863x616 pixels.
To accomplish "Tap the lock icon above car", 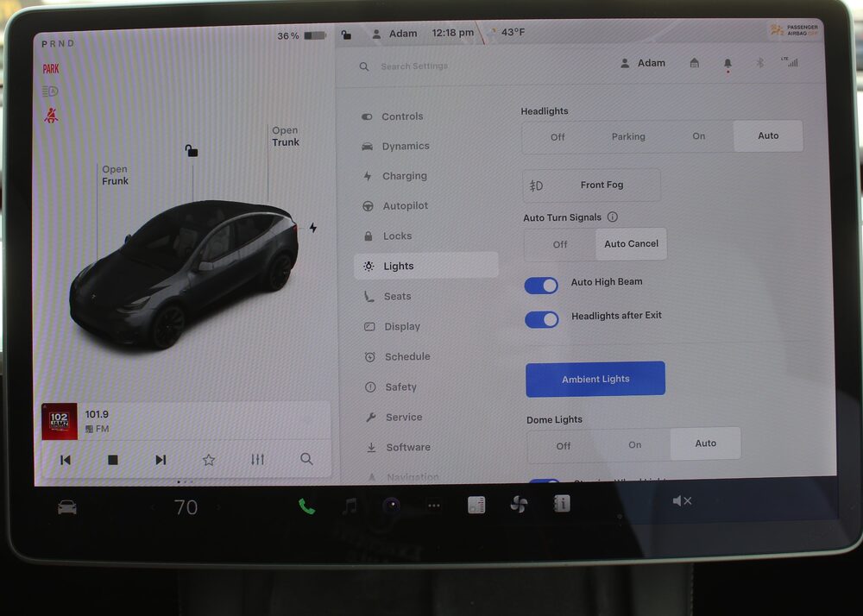I will (x=192, y=151).
